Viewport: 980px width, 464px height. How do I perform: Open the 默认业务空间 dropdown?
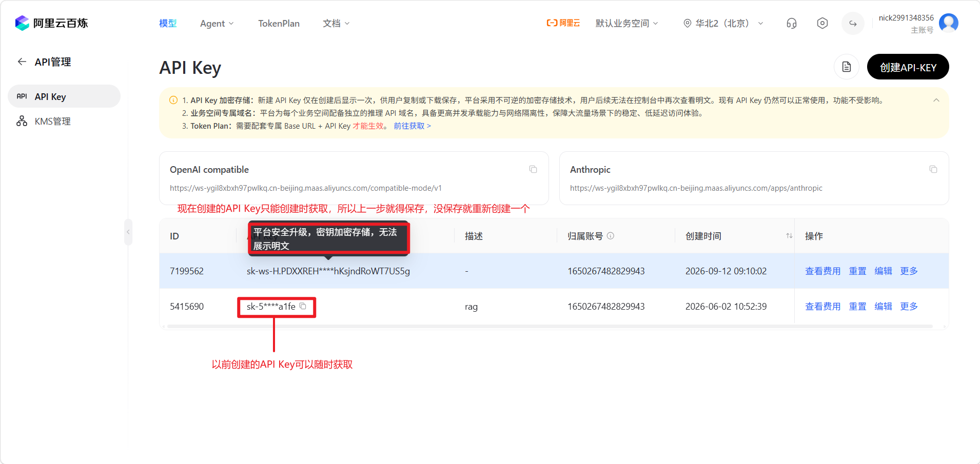(626, 24)
